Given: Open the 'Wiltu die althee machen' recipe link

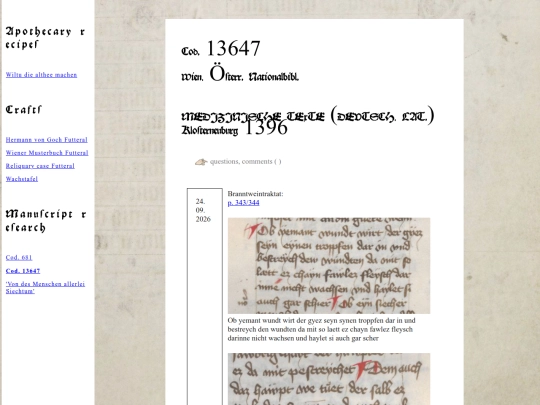Looking at the screenshot, I should tap(41, 75).
